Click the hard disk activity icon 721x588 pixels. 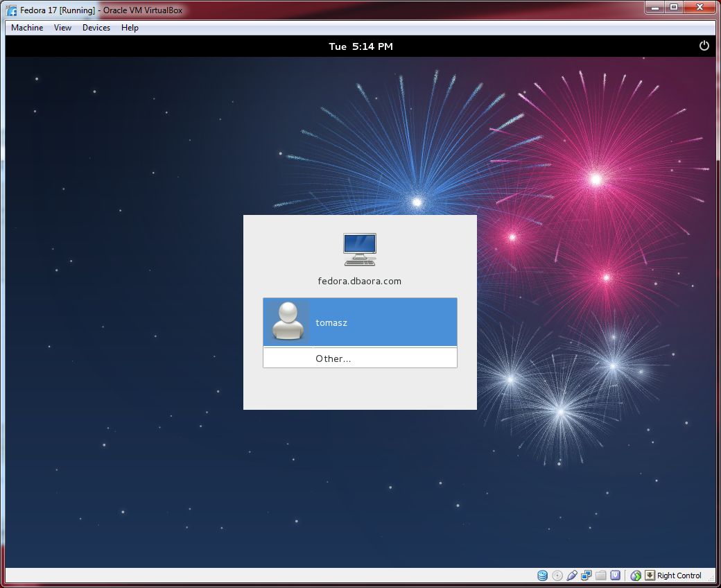(x=543, y=576)
